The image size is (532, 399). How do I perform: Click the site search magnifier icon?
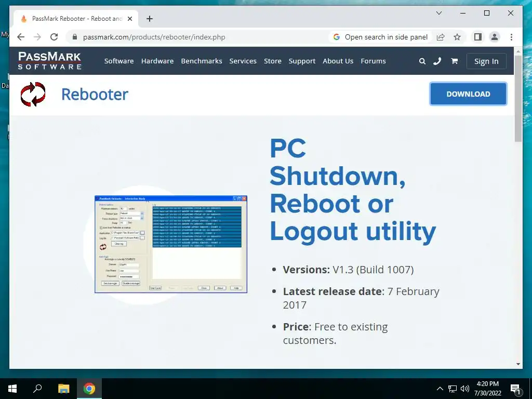(x=422, y=61)
